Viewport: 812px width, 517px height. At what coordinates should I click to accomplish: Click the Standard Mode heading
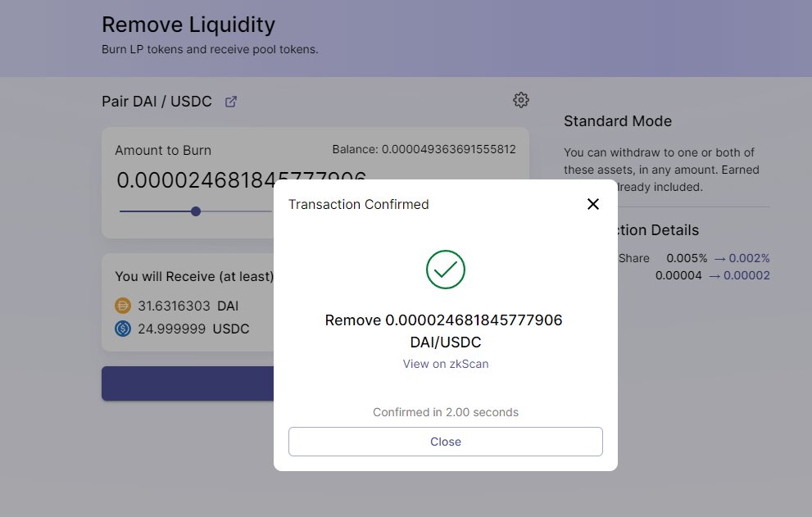618,120
